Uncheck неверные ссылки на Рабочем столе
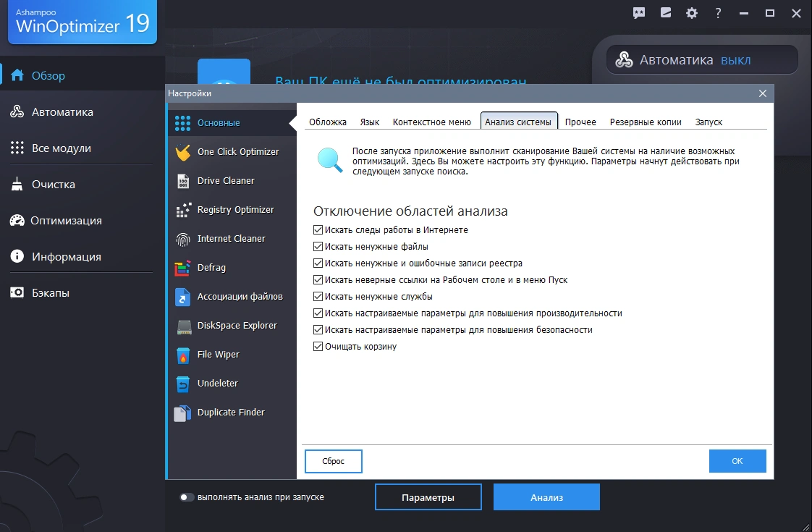The image size is (812, 532). tap(318, 279)
